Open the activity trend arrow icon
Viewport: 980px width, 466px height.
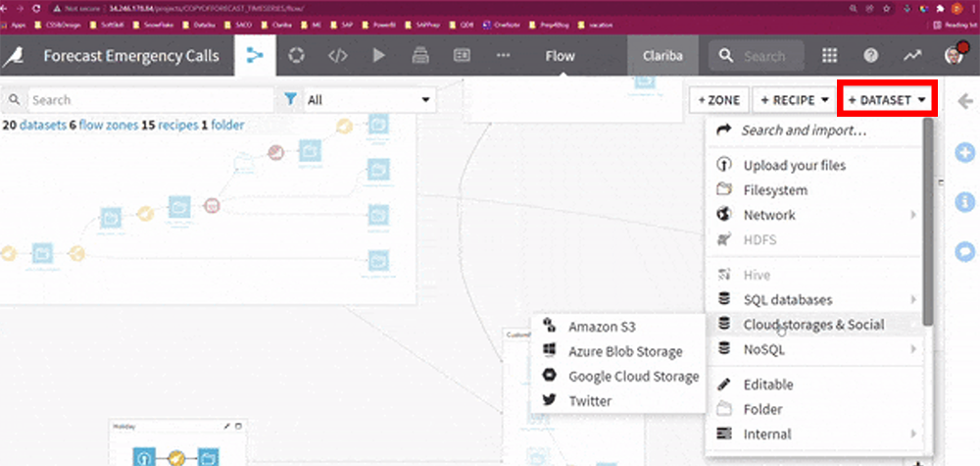(x=911, y=56)
